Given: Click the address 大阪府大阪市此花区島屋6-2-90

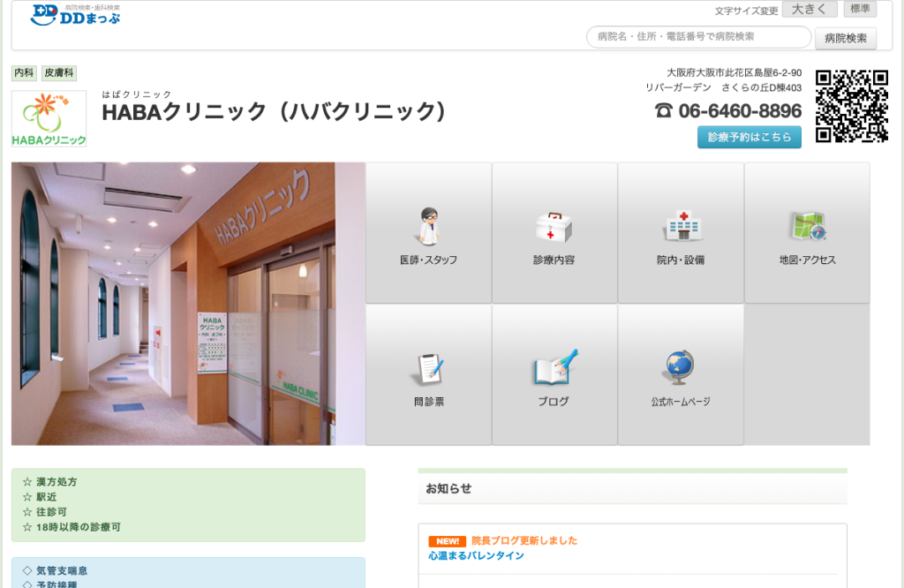Looking at the screenshot, I should click(x=734, y=72).
